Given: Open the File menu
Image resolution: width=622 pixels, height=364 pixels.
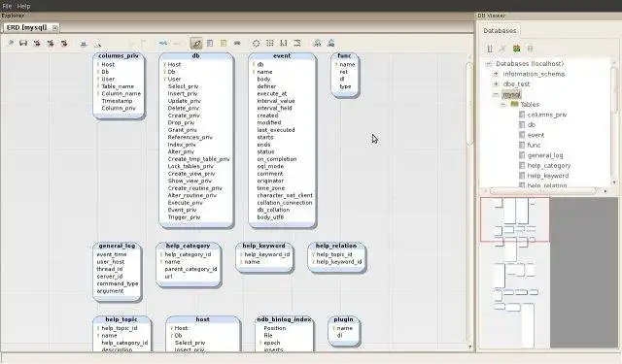Looking at the screenshot, I should [x=7, y=6].
